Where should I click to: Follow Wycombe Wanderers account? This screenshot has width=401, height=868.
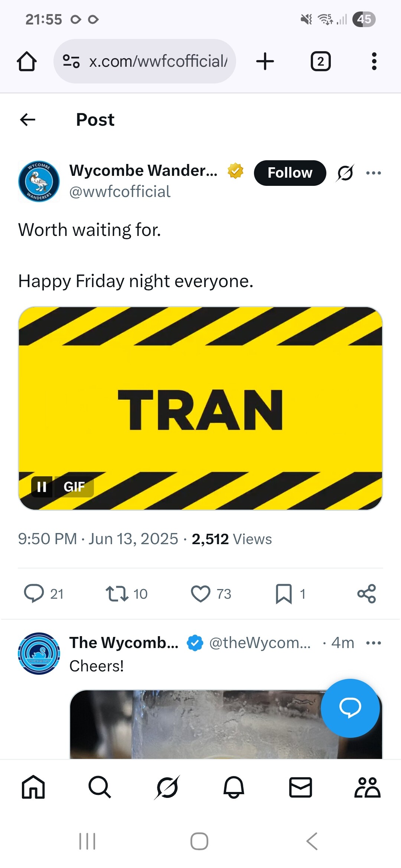pyautogui.click(x=290, y=173)
